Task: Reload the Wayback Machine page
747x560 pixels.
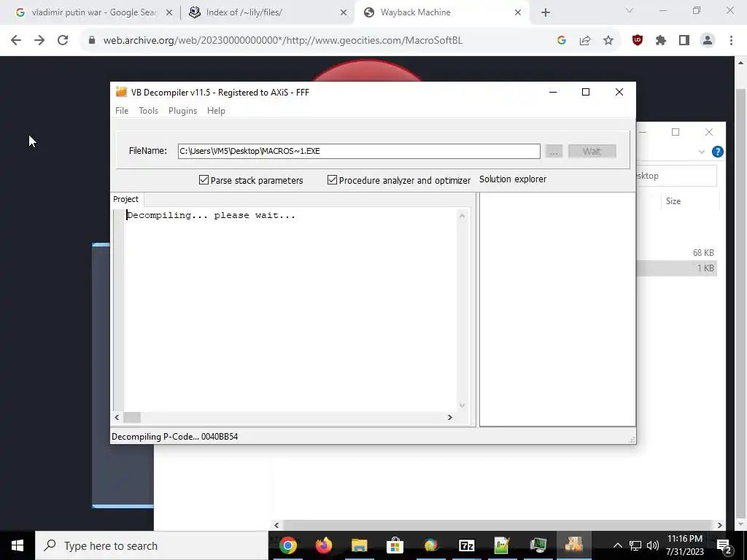Action: (63, 41)
